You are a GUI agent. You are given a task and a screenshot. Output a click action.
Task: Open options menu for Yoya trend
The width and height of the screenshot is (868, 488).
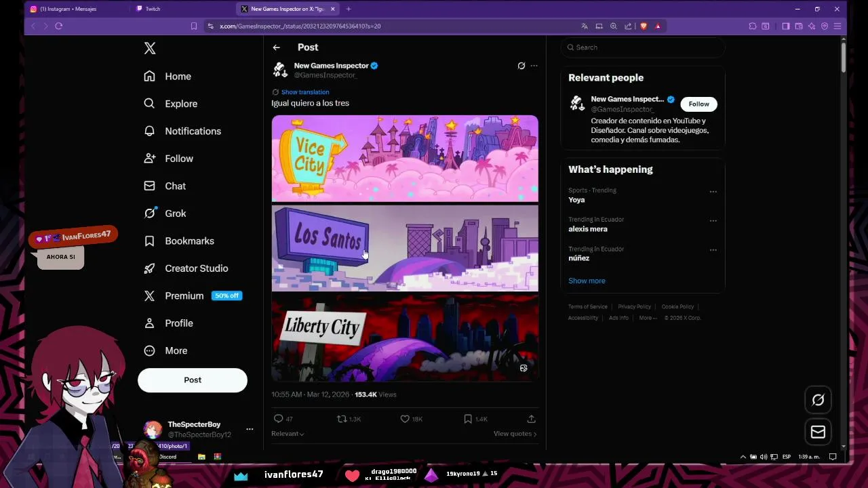tap(713, 192)
